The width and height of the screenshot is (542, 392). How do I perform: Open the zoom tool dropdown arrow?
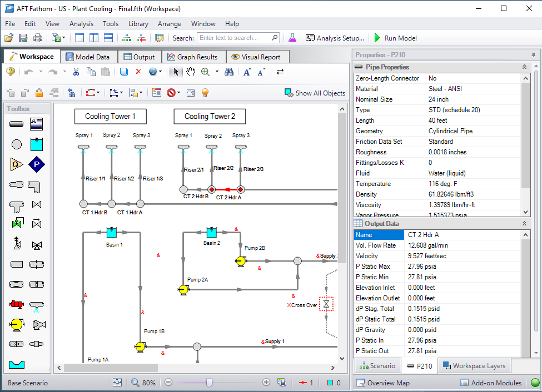[217, 72]
